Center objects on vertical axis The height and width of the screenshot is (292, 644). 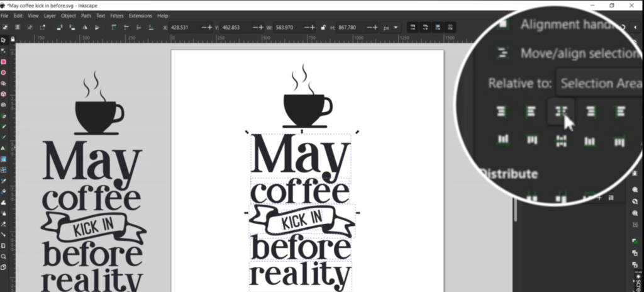(x=560, y=111)
